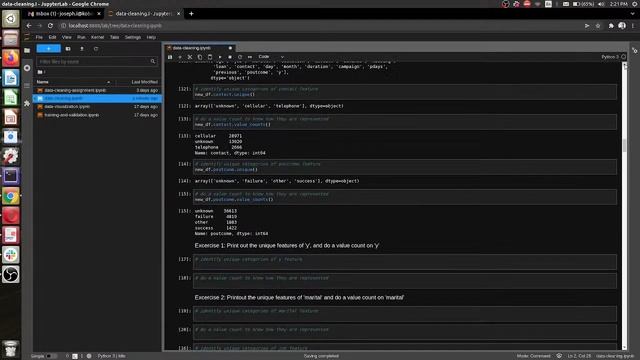This screenshot has width=640, height=360.
Task: Open the property inspector gears in right sidebar
Action: [x=635, y=51]
